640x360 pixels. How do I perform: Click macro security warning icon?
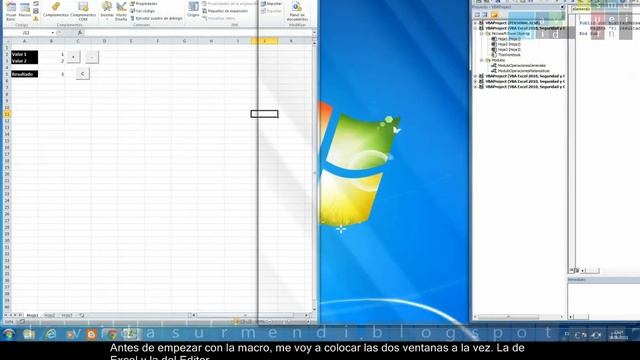pyautogui.click(x=36, y=18)
